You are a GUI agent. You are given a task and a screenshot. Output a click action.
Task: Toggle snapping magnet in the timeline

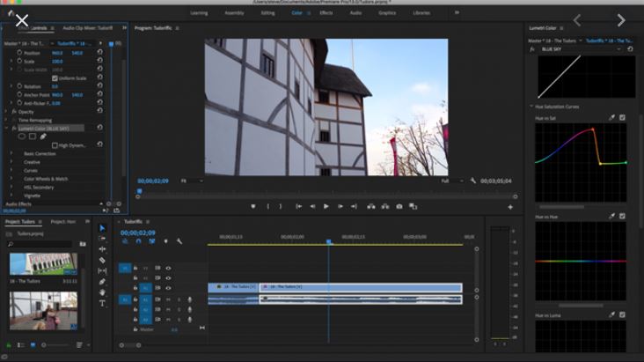tap(138, 241)
